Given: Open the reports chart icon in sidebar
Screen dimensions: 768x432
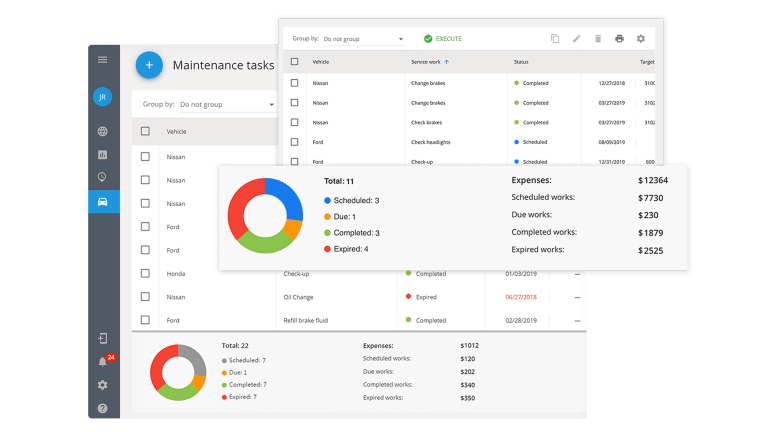Looking at the screenshot, I should pos(102,155).
